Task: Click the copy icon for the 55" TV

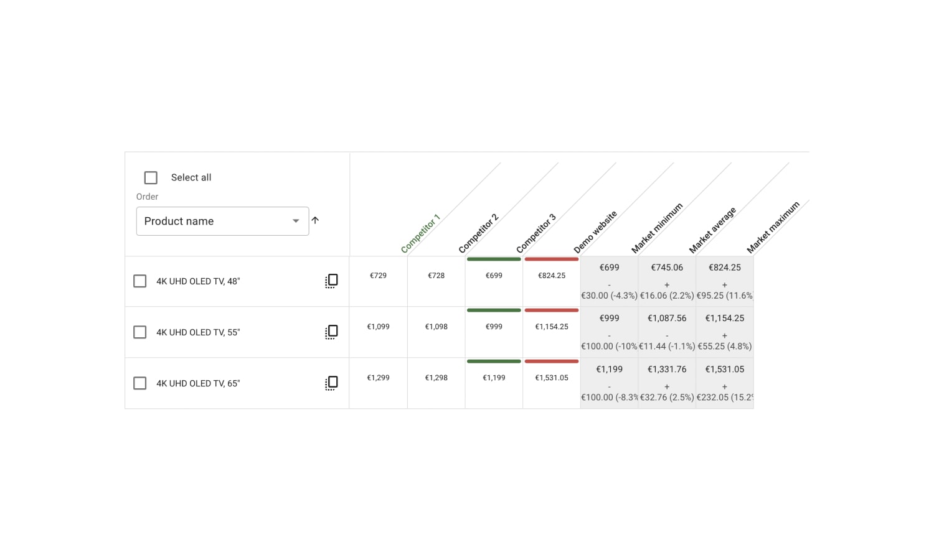Action: [x=331, y=332]
